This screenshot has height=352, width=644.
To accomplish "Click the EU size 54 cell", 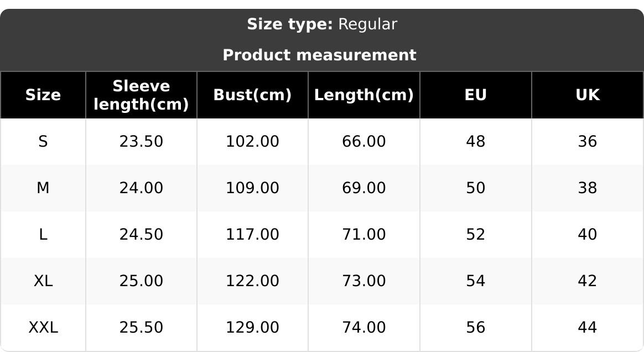I will (x=475, y=281).
